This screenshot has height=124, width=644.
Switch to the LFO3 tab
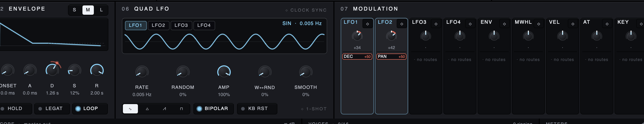pyautogui.click(x=181, y=25)
